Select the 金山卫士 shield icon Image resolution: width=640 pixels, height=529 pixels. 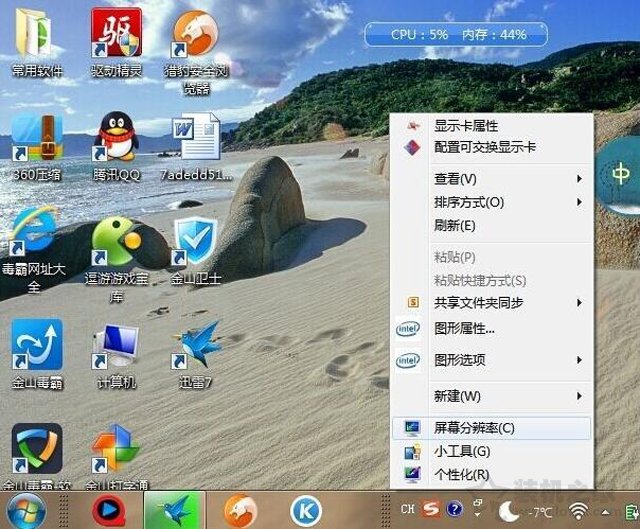196,242
